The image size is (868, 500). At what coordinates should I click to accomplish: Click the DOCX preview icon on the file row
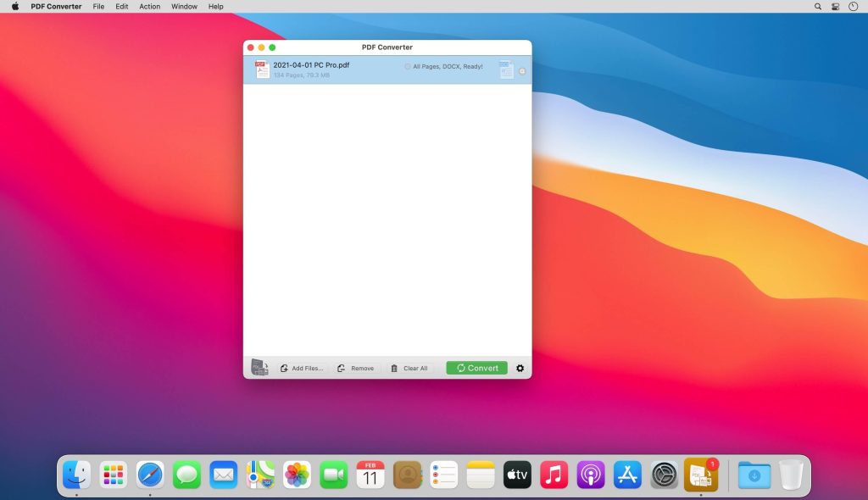[506, 69]
